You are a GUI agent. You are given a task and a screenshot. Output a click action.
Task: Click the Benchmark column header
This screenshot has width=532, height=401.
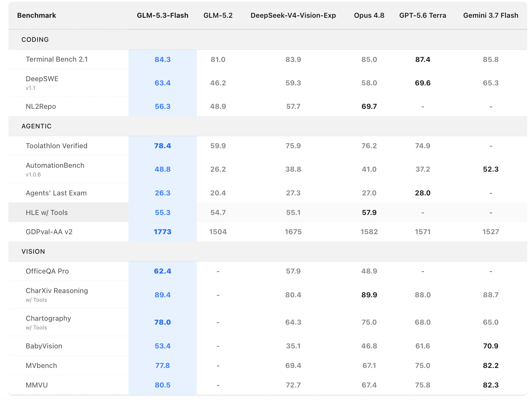tap(37, 15)
